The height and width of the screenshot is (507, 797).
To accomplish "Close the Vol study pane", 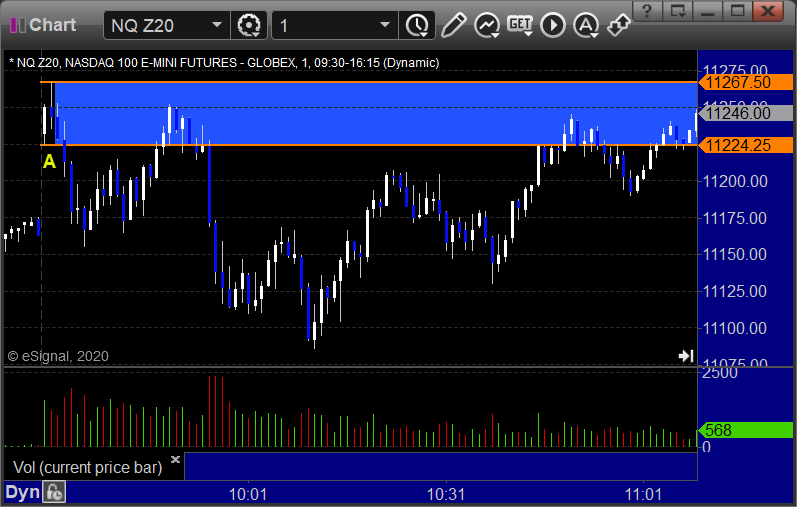I will pyautogui.click(x=175, y=459).
